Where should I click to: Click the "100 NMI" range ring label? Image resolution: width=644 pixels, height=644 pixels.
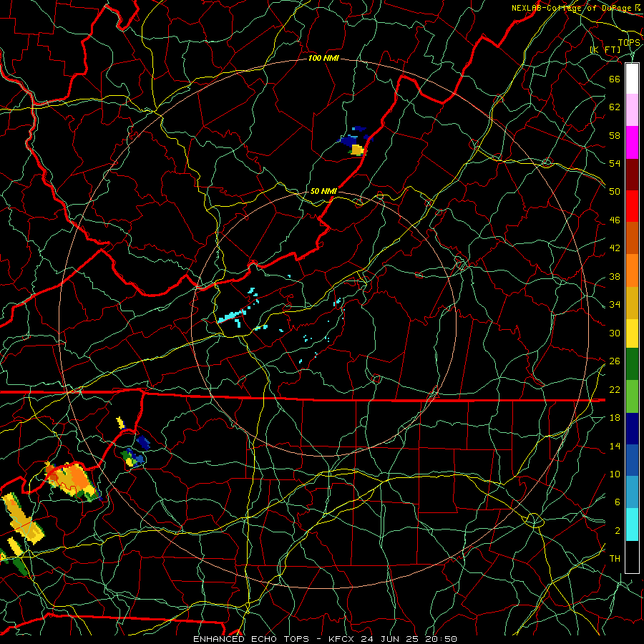click(323, 59)
